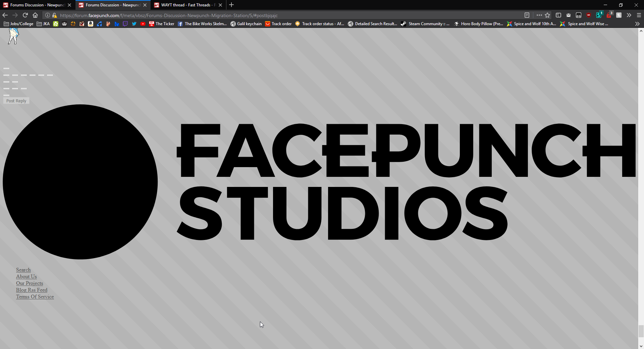Open the Amazon bookmark icon
The width and height of the screenshot is (644, 349).
click(91, 24)
